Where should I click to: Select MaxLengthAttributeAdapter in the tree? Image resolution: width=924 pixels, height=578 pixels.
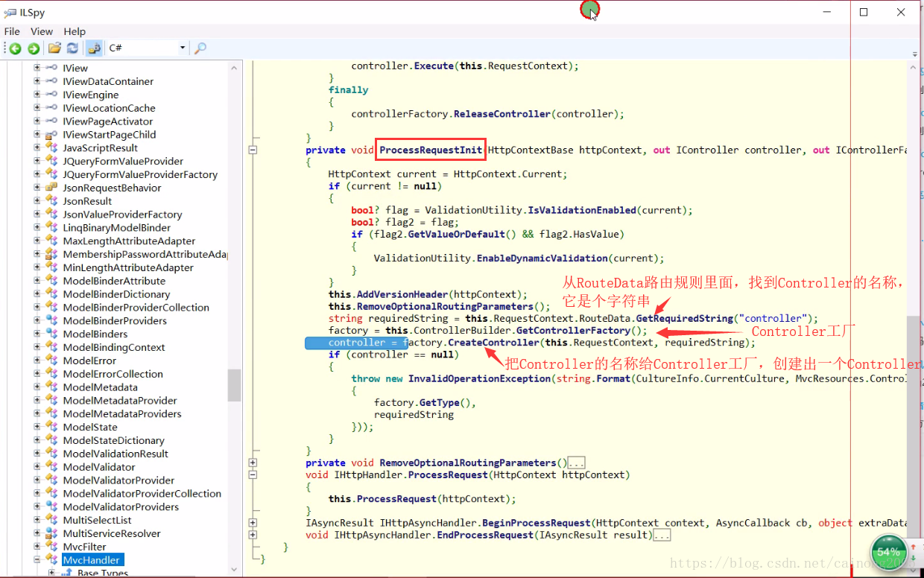tap(129, 241)
